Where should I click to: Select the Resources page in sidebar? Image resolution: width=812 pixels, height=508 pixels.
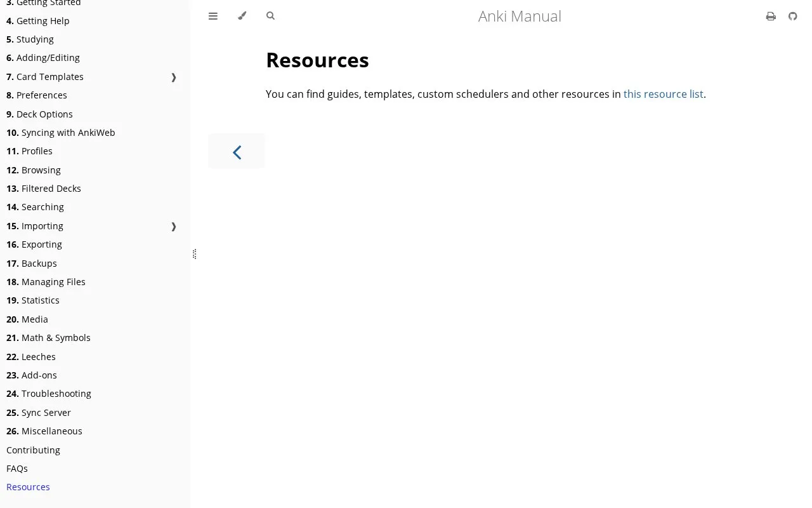[x=28, y=487]
